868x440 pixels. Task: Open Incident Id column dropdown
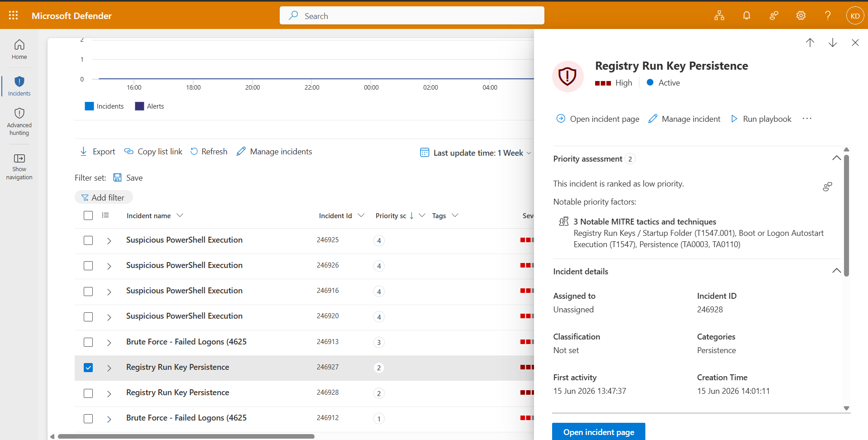(x=361, y=215)
